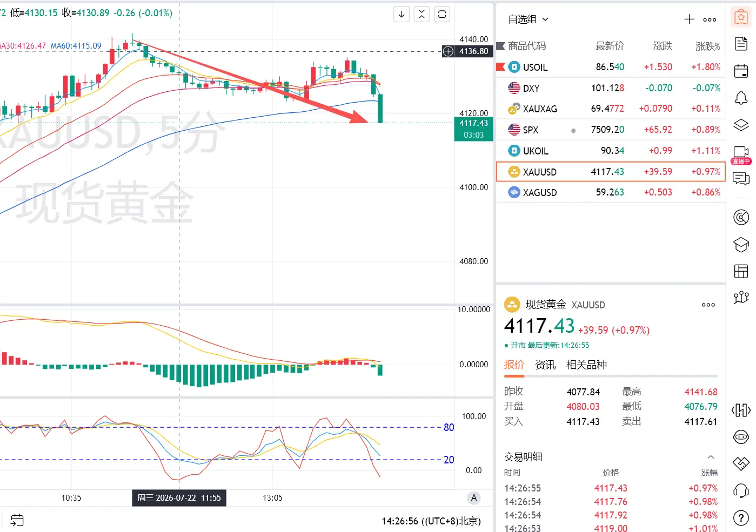The width and height of the screenshot is (756, 532).
Task: Click the red flag on USOIL row
Action: pyautogui.click(x=500, y=67)
